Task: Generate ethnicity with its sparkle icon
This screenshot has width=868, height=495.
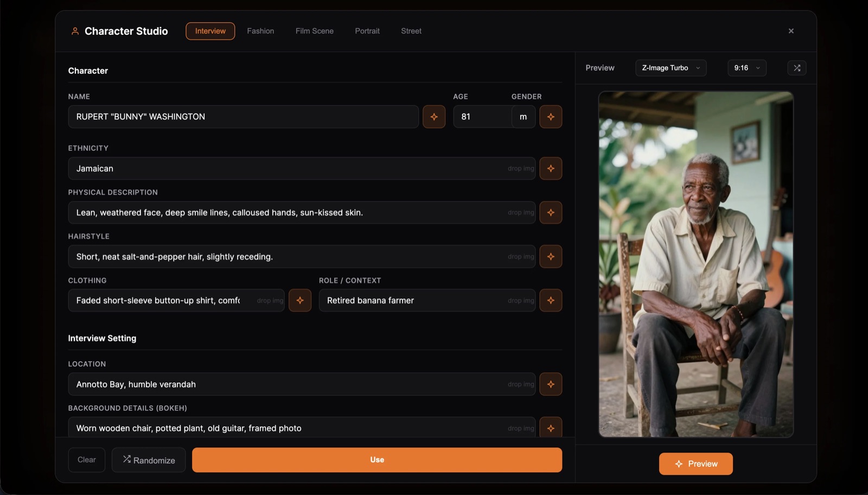Action: coord(551,168)
